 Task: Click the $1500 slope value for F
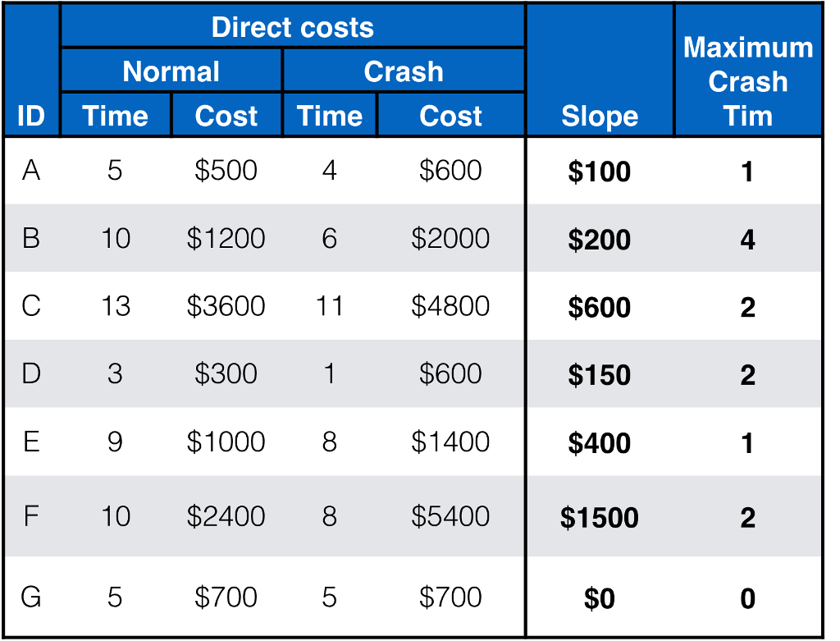click(x=600, y=518)
